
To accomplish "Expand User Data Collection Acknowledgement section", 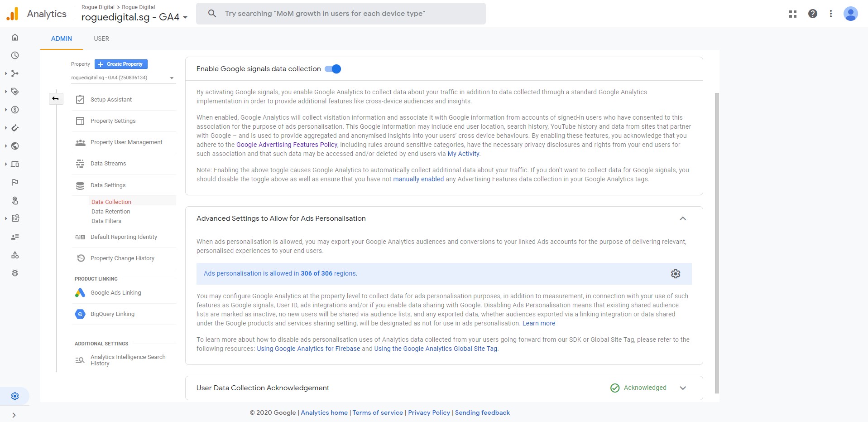I will coord(683,388).
